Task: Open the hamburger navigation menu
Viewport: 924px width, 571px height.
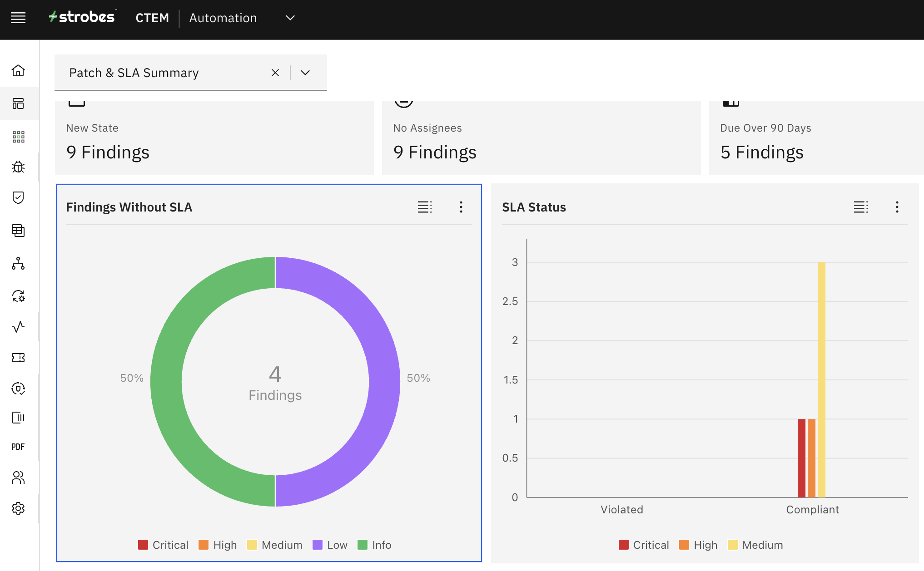Action: (x=18, y=18)
